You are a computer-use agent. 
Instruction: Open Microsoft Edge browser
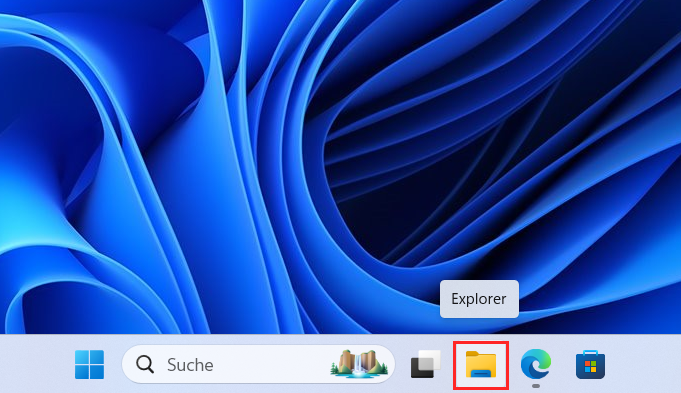(x=536, y=363)
